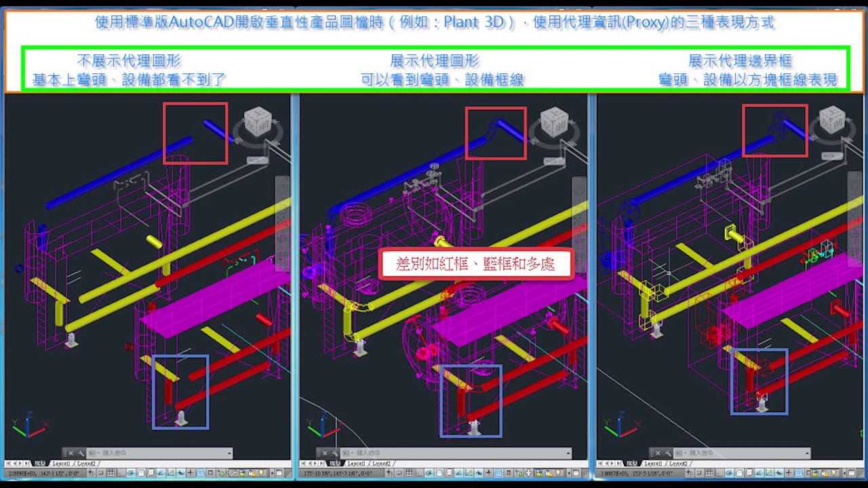Click light bulb isolate objects icon in middle window
868x488 pixels.
(x=557, y=473)
